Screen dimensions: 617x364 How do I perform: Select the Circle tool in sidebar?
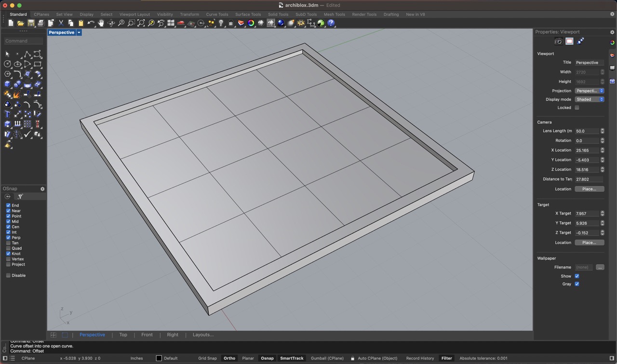tap(7, 64)
